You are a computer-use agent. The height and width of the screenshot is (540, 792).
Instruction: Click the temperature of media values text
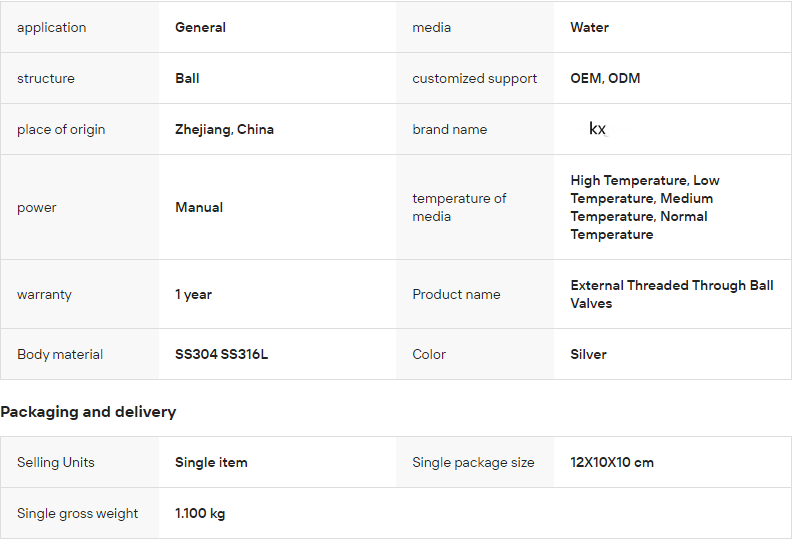point(645,207)
